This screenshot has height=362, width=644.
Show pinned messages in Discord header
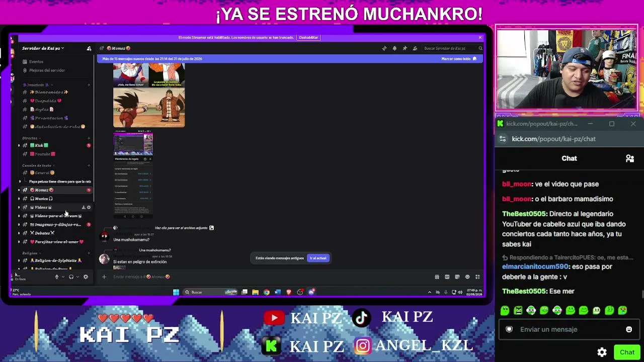(405, 48)
